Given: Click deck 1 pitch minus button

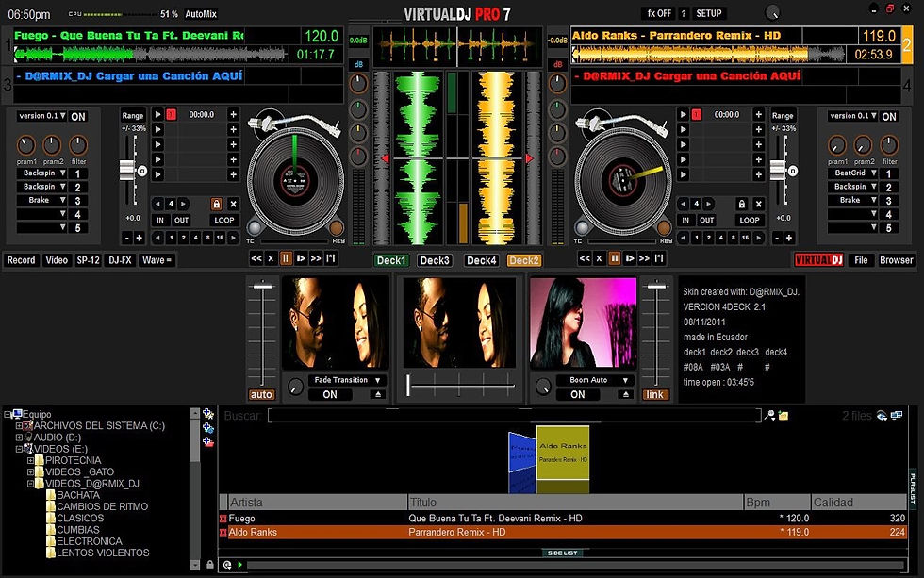Looking at the screenshot, I should coord(126,238).
